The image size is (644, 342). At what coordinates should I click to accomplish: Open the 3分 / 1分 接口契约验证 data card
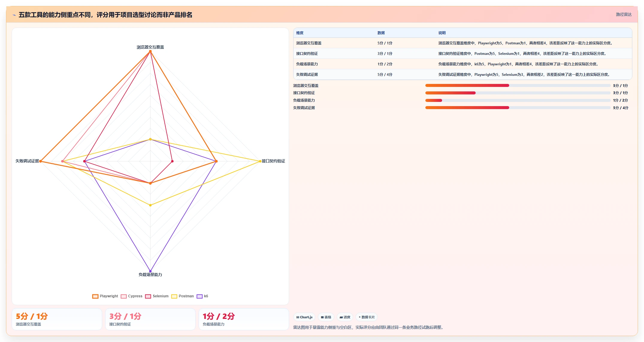click(x=150, y=319)
